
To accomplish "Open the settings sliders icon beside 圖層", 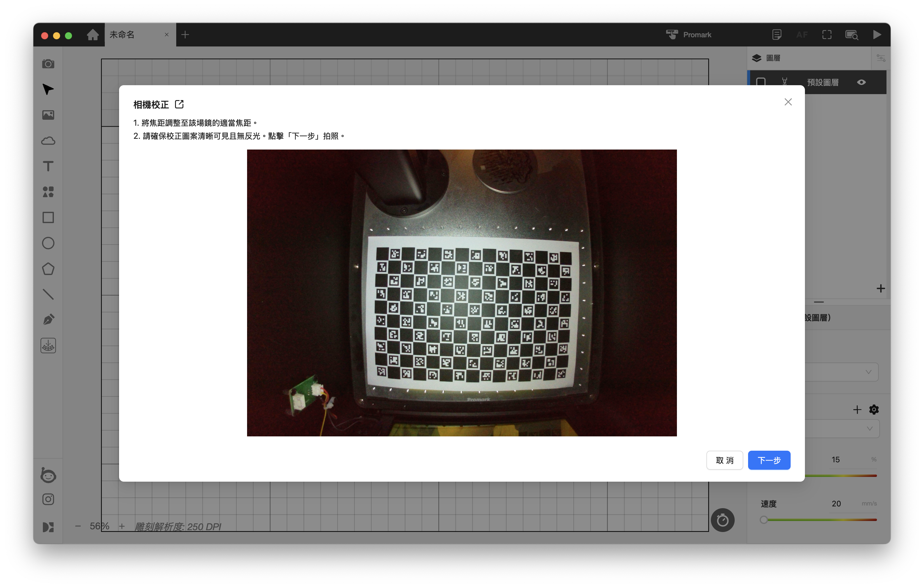I will pos(881,58).
